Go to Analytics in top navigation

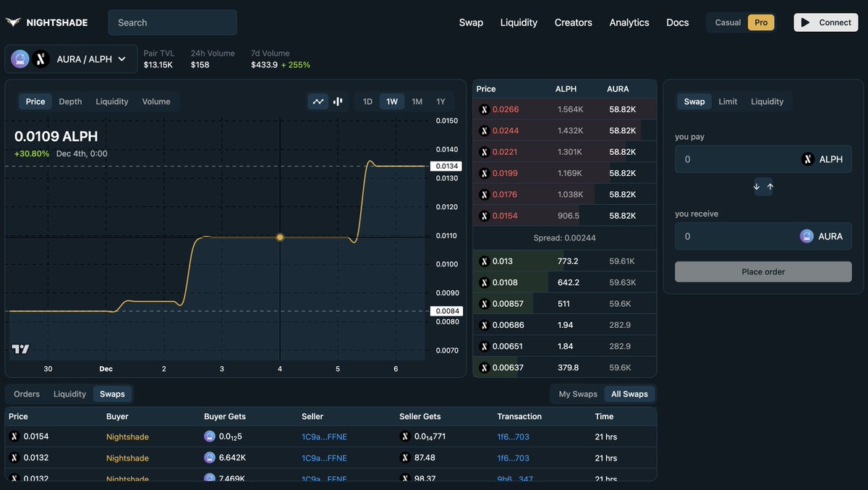click(x=629, y=22)
